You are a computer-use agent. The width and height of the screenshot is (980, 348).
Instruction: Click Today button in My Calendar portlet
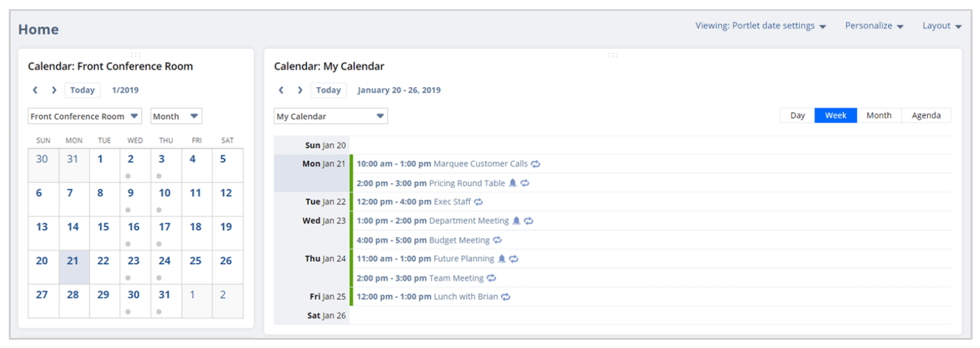coord(328,90)
